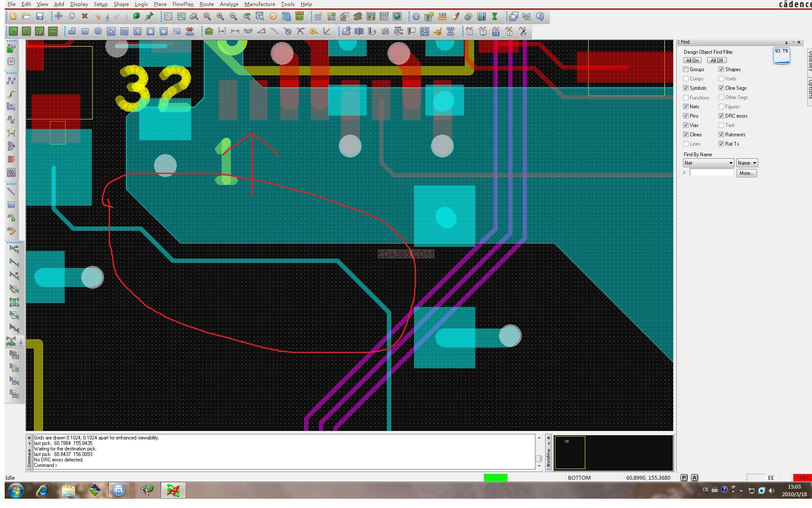812x508 pixels.
Task: Uncheck the Shapes filter checkbox
Action: click(x=721, y=69)
